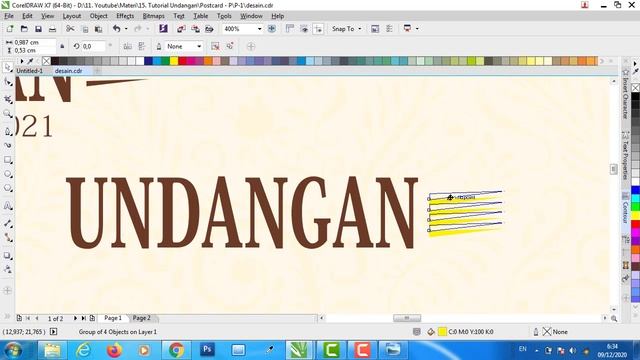Click the rotation angle input field
The width and height of the screenshot is (640, 360).
pyautogui.click(x=93, y=47)
